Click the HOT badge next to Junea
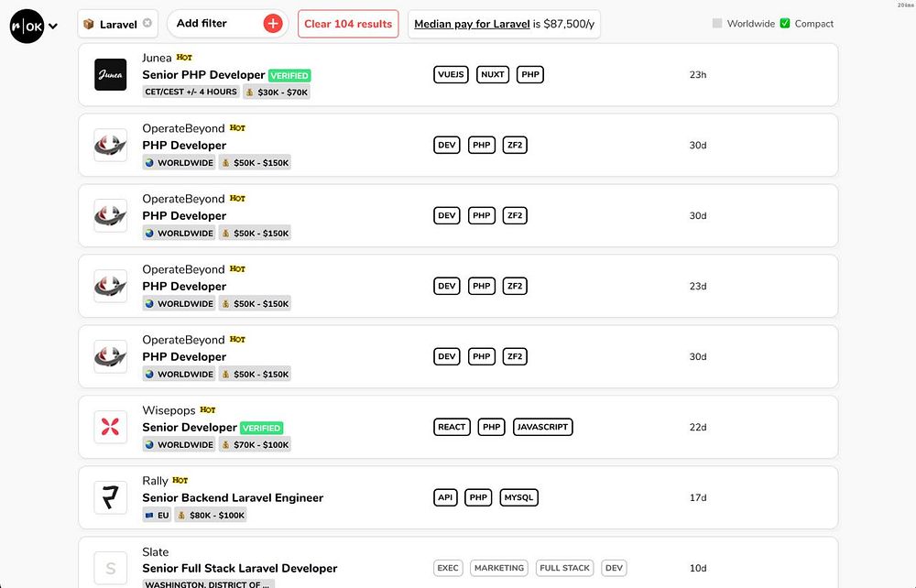The height and width of the screenshot is (588, 916). click(x=184, y=57)
